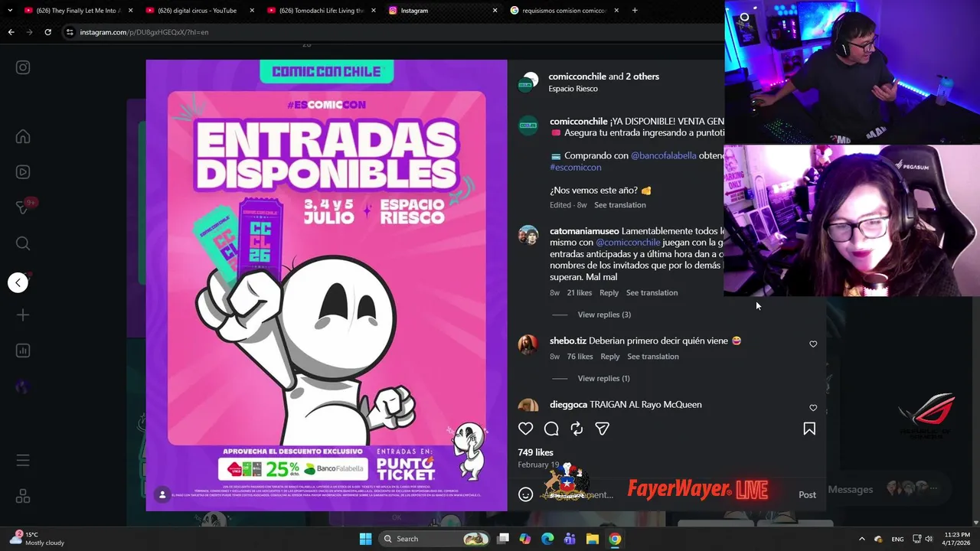The width and height of the screenshot is (980, 551).
Task: Open Meta apps grid icon
Action: tap(23, 496)
